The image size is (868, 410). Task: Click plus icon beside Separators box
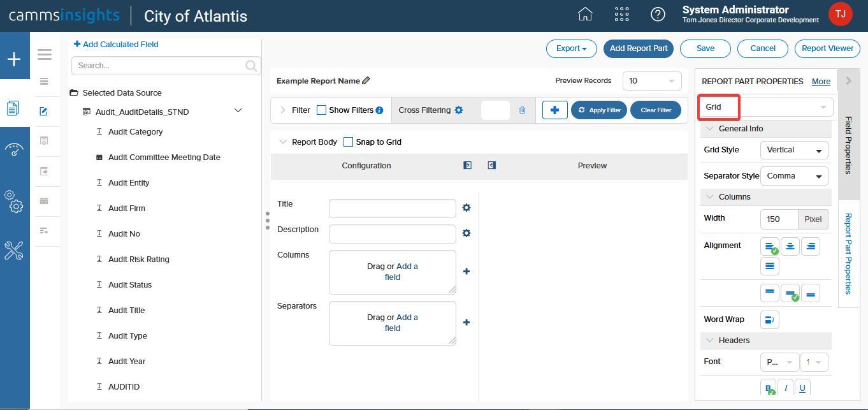click(x=467, y=323)
